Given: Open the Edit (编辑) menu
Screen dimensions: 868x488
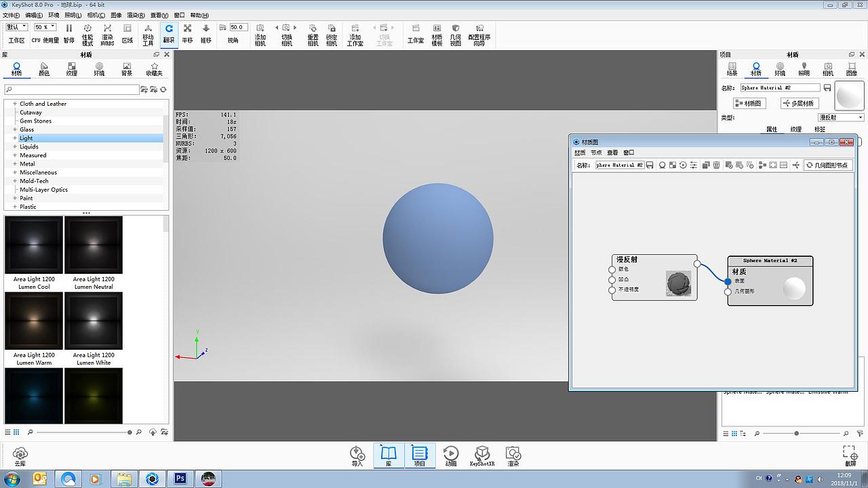Looking at the screenshot, I should [34, 15].
